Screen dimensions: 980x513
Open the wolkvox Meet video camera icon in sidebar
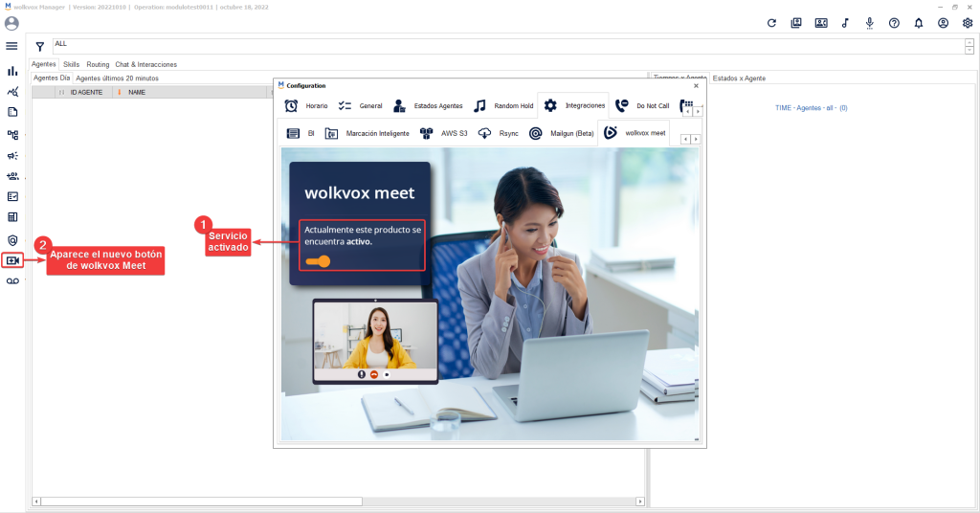[12, 260]
